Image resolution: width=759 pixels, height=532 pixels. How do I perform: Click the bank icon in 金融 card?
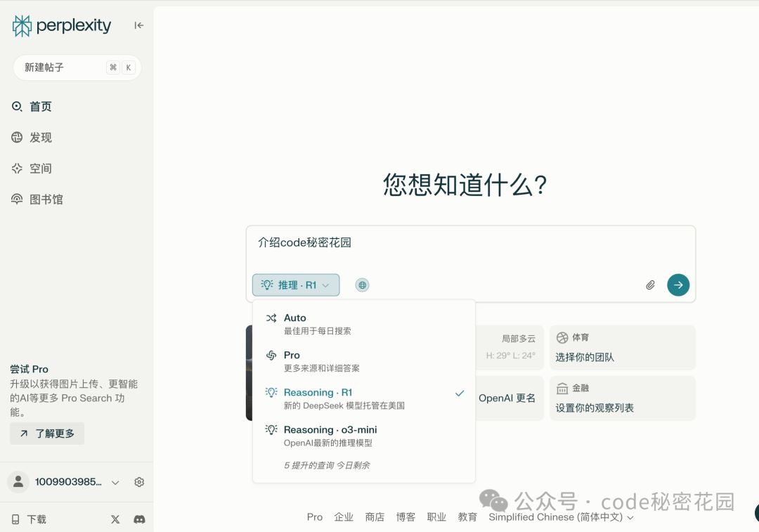562,388
